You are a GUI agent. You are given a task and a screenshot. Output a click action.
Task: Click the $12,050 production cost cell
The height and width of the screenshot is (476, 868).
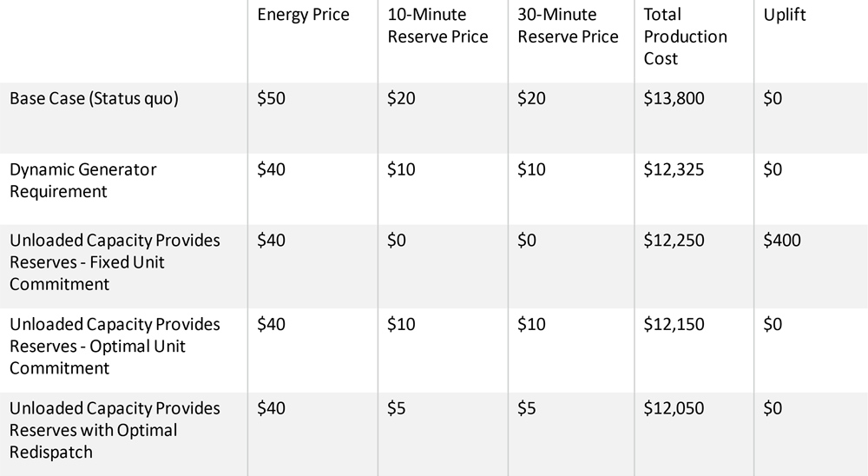[x=674, y=408]
